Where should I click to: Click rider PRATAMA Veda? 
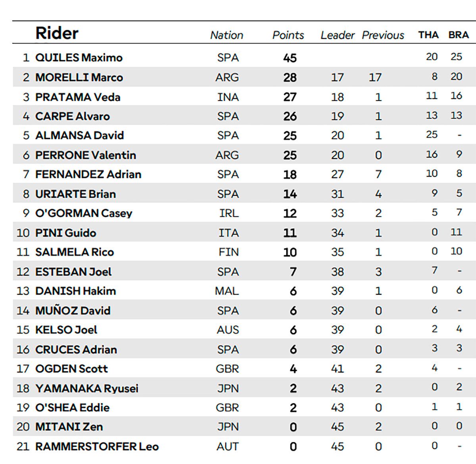click(x=77, y=97)
